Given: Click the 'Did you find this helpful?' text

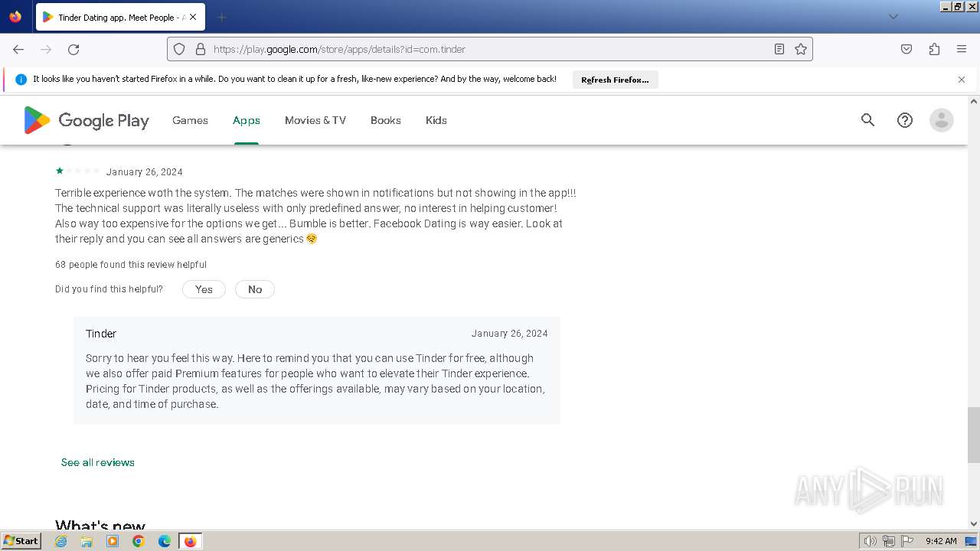Looking at the screenshot, I should [109, 289].
